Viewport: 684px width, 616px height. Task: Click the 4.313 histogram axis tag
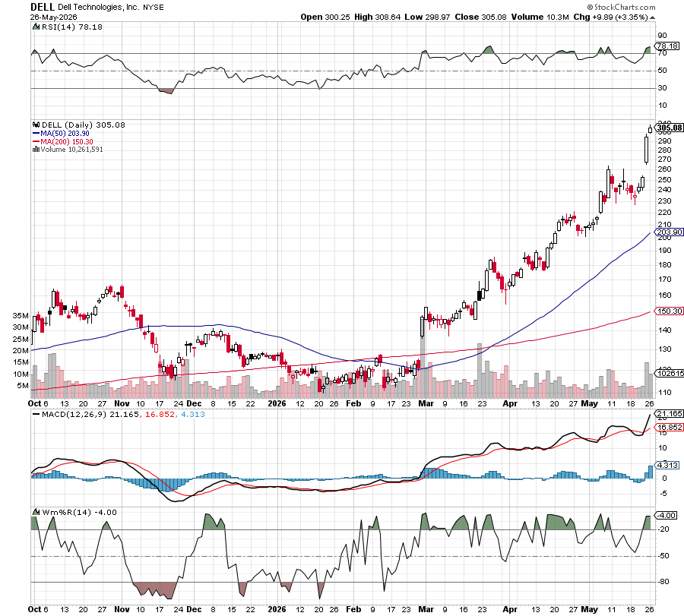667,465
